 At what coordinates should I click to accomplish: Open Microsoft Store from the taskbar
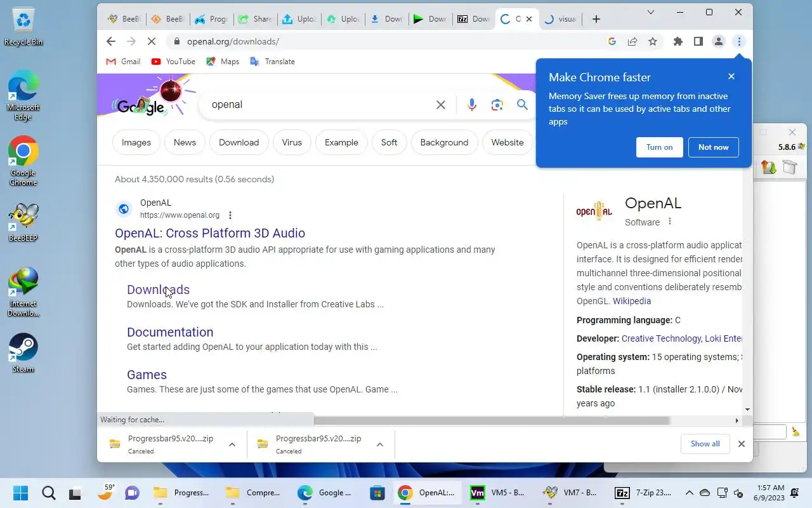[377, 493]
